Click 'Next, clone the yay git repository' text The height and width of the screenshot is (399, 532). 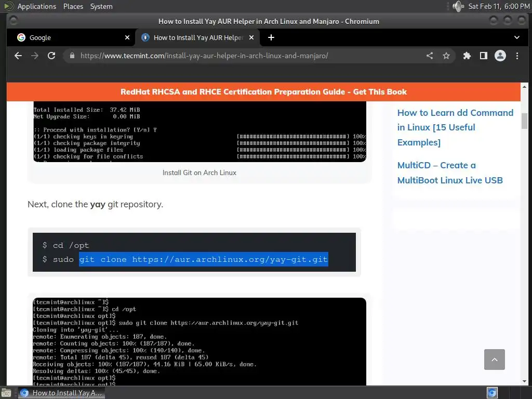(x=96, y=204)
